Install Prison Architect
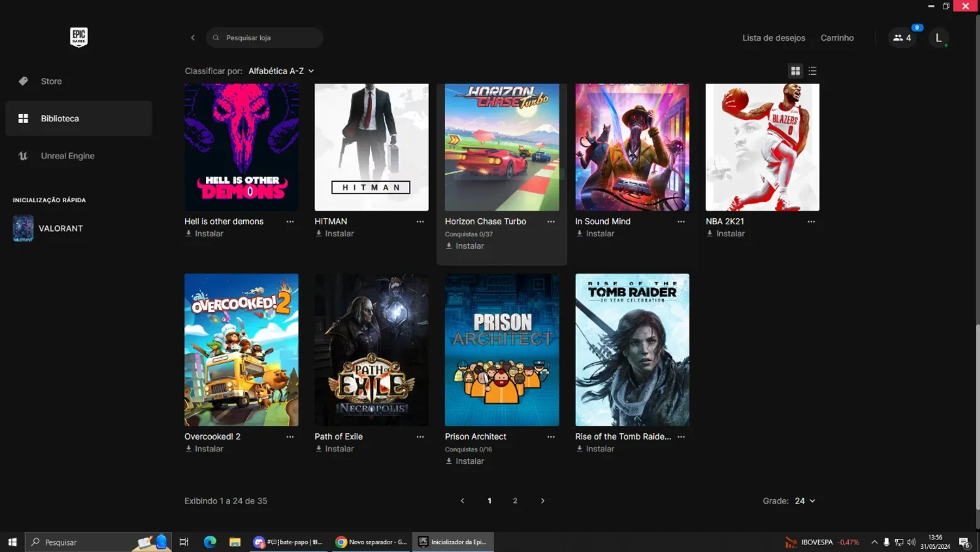The height and width of the screenshot is (552, 980). (x=465, y=461)
